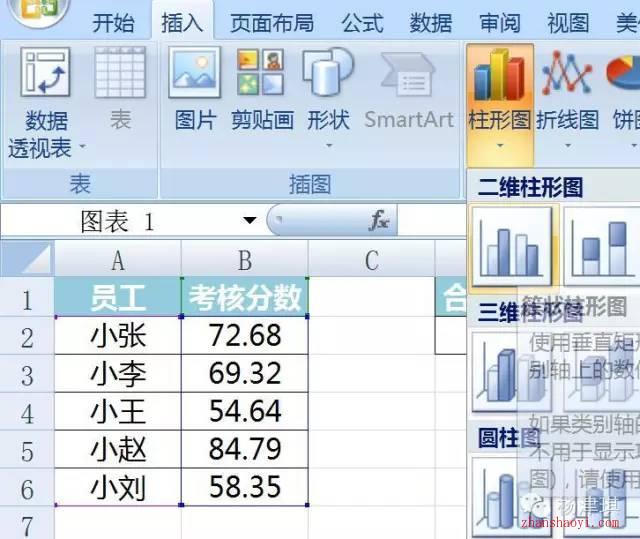The width and height of the screenshot is (640, 539).
Task: Open the 视图 tab
Action: (x=568, y=23)
